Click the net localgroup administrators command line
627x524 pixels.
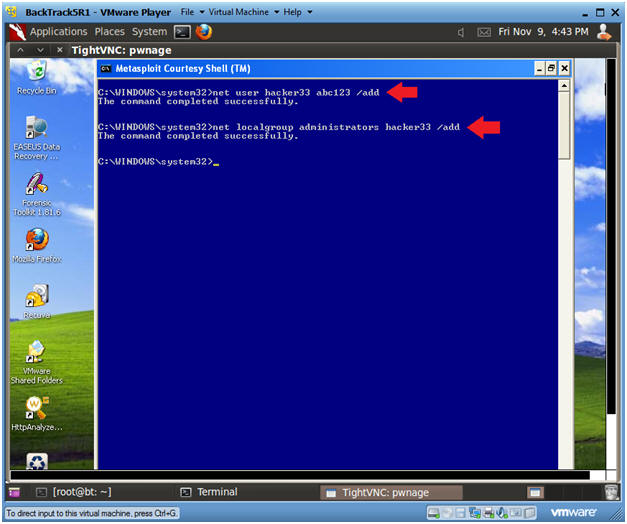coord(279,127)
